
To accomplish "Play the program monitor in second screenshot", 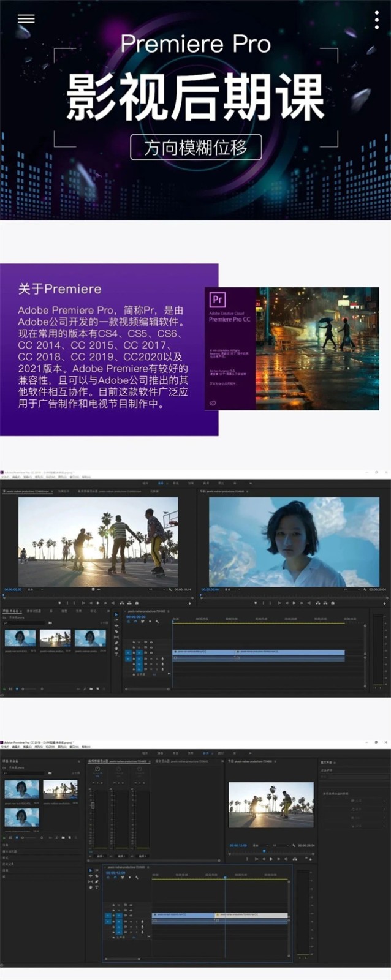I will (271, 859).
